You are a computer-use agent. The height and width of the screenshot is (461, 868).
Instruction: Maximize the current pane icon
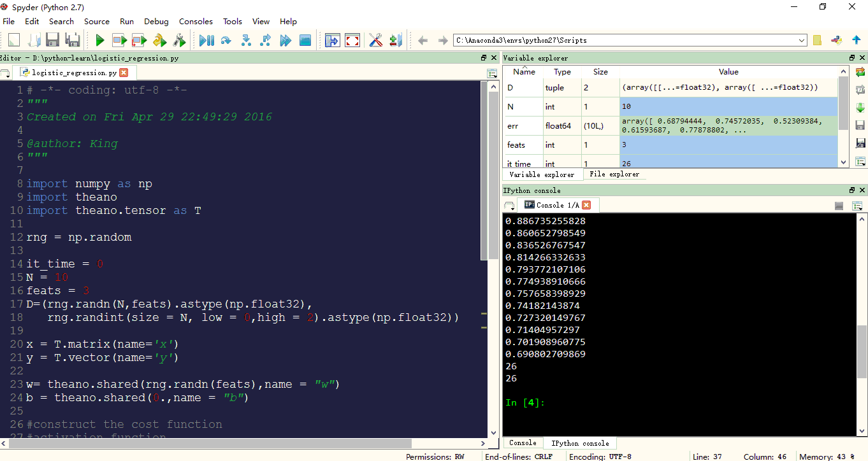coord(333,41)
